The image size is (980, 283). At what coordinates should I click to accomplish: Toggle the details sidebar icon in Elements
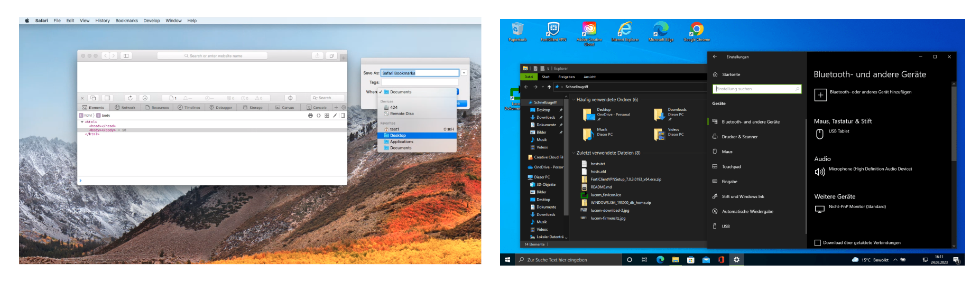[x=343, y=115]
